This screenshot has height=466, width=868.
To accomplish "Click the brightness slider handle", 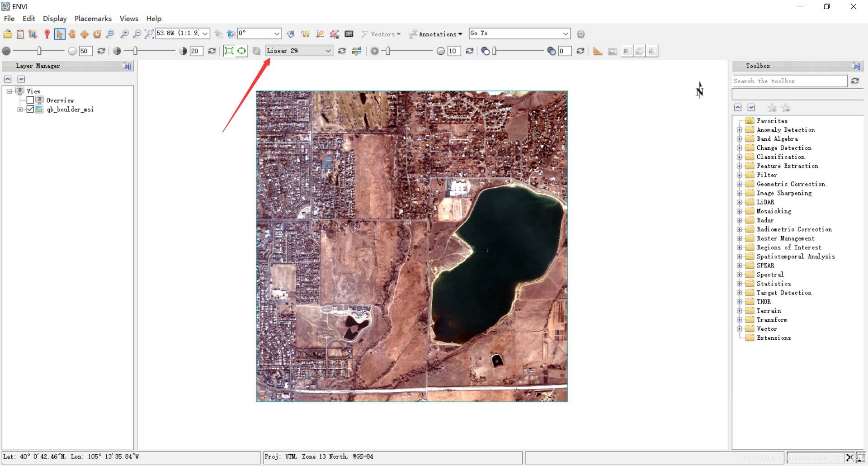I will coord(39,51).
